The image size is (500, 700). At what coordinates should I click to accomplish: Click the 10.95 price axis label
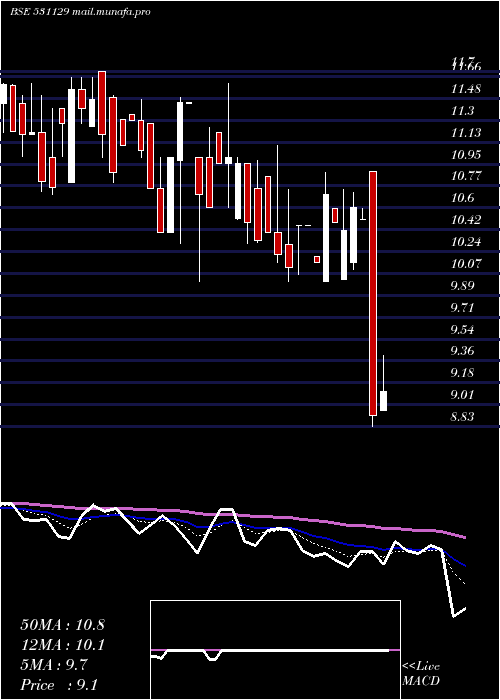(466, 154)
